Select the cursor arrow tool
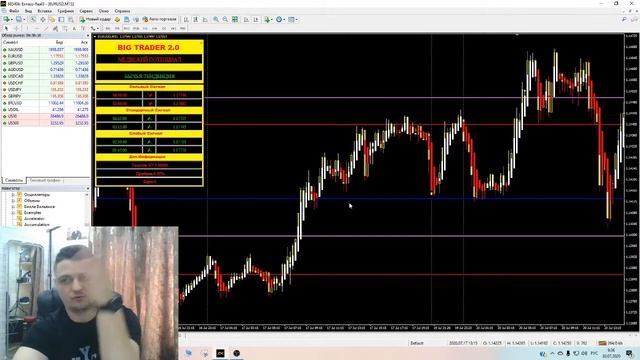The width and height of the screenshot is (640, 360). 6,28
